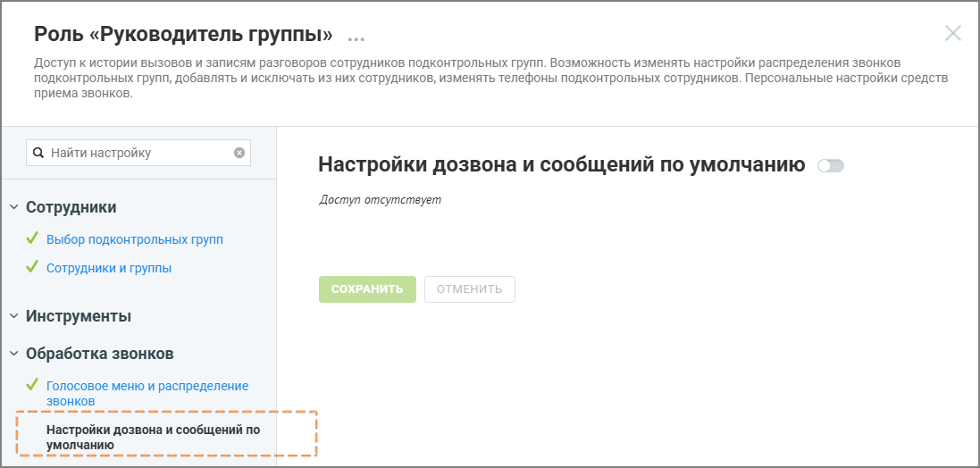Open 'Сотрудники и группы' setting
The height and width of the screenshot is (468, 980).
pos(109,268)
